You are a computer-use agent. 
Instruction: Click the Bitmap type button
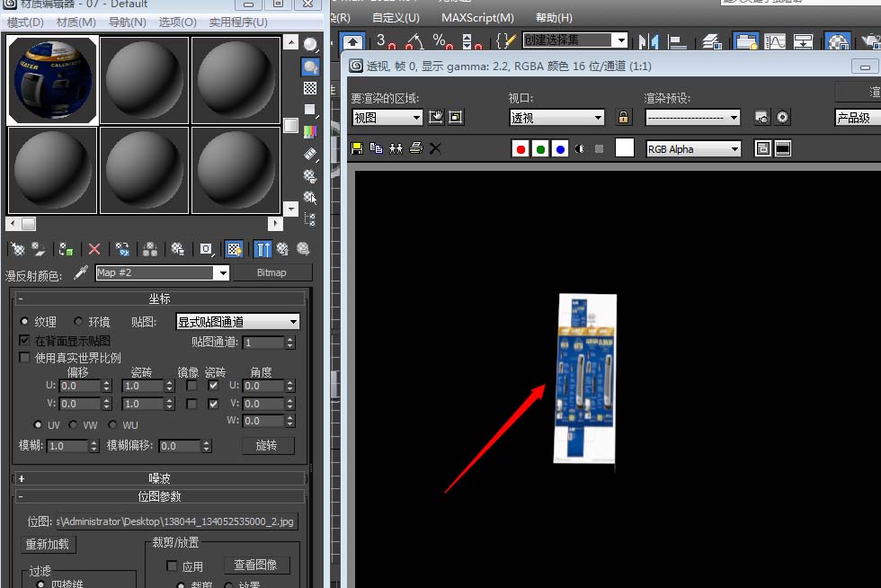271,272
